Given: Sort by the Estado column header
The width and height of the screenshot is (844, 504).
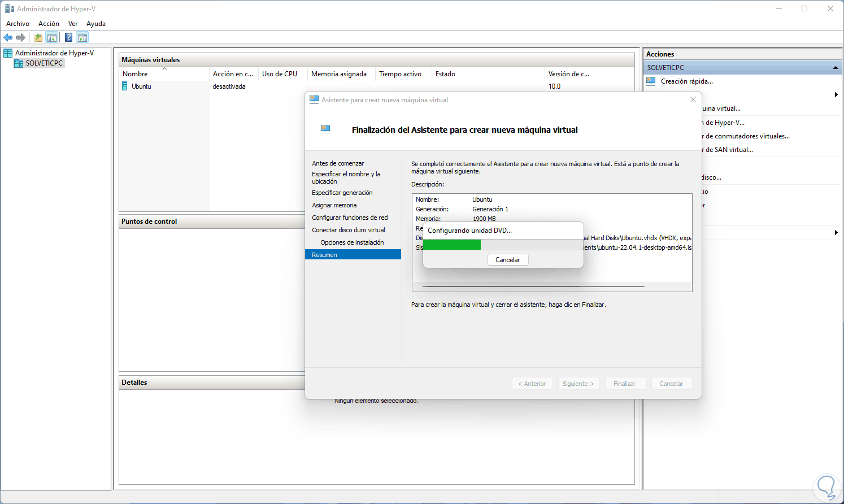Looking at the screenshot, I should [488, 74].
